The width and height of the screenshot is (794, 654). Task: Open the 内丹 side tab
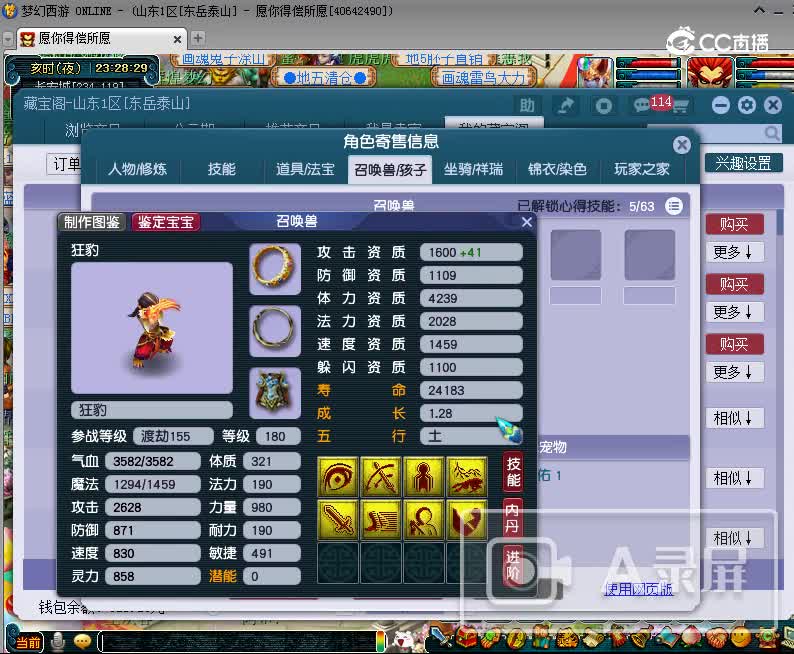512,518
